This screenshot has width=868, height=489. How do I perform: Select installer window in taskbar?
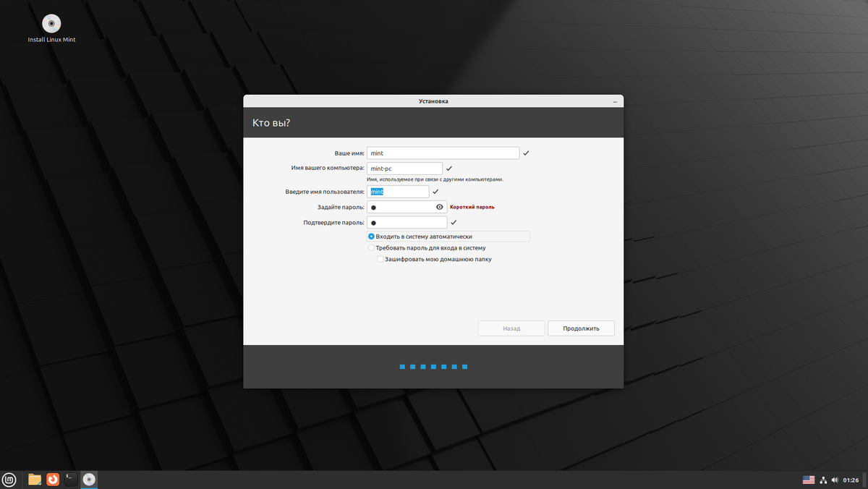pyautogui.click(x=89, y=480)
